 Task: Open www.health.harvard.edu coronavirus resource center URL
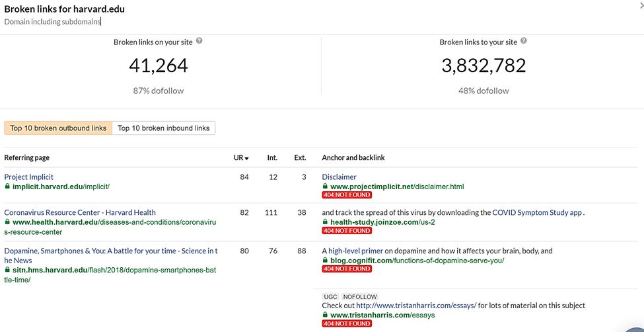pos(110,227)
